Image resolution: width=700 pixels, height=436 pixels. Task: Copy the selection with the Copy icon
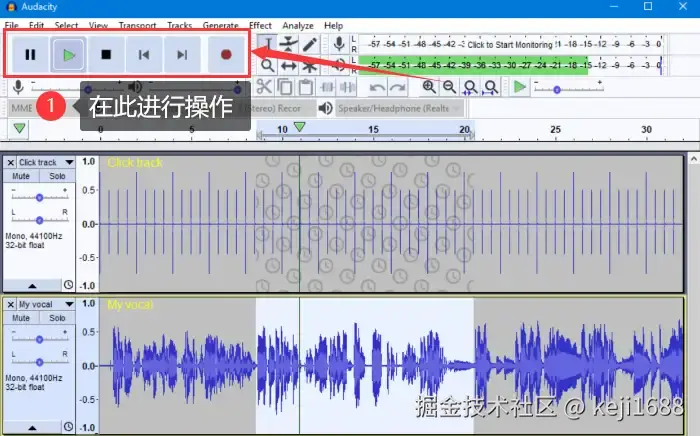tap(285, 87)
